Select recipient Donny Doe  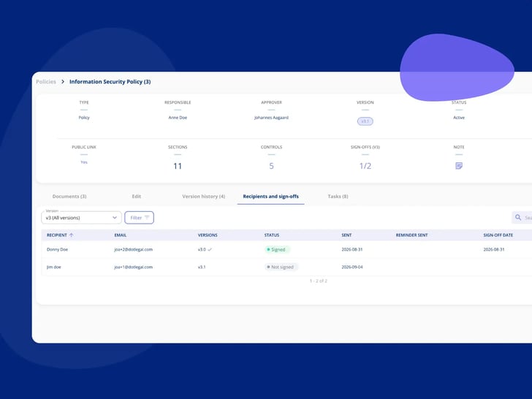[x=57, y=249]
